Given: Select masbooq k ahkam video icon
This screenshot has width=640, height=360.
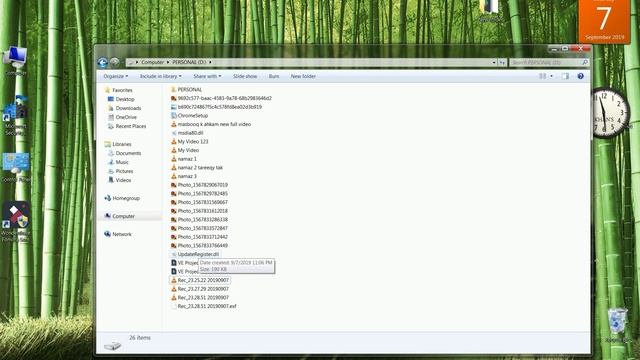Looking at the screenshot, I should [173, 124].
